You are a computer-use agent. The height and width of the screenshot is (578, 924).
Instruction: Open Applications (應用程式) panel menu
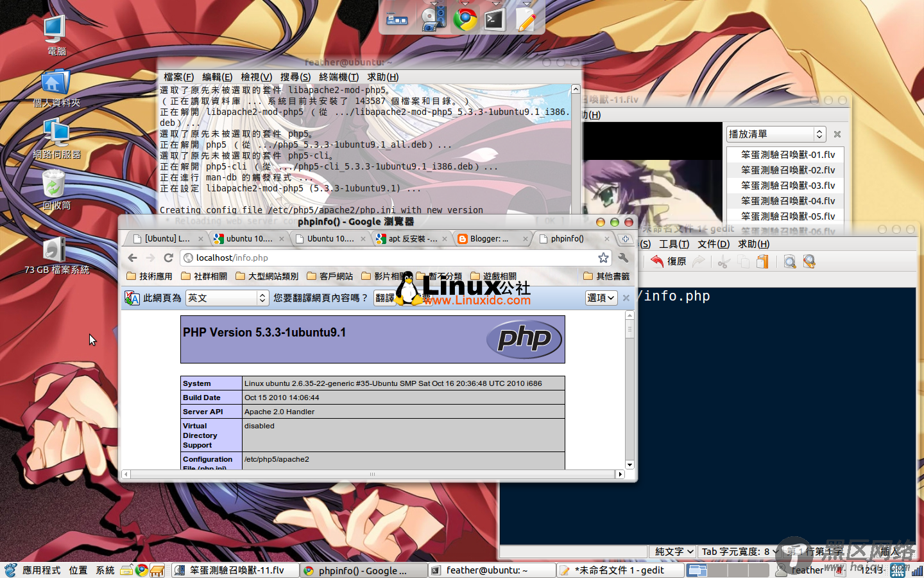(x=41, y=570)
